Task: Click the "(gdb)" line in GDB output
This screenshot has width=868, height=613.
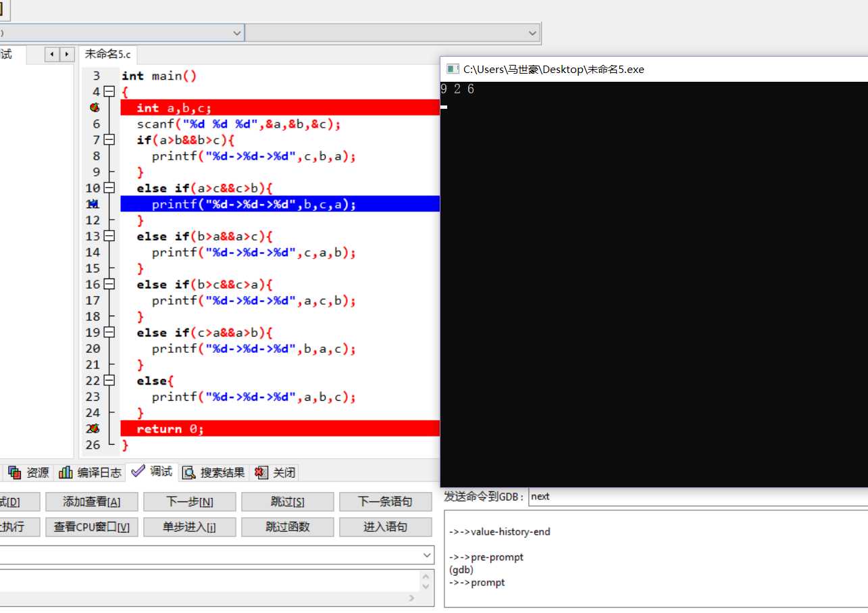Action: click(x=461, y=570)
